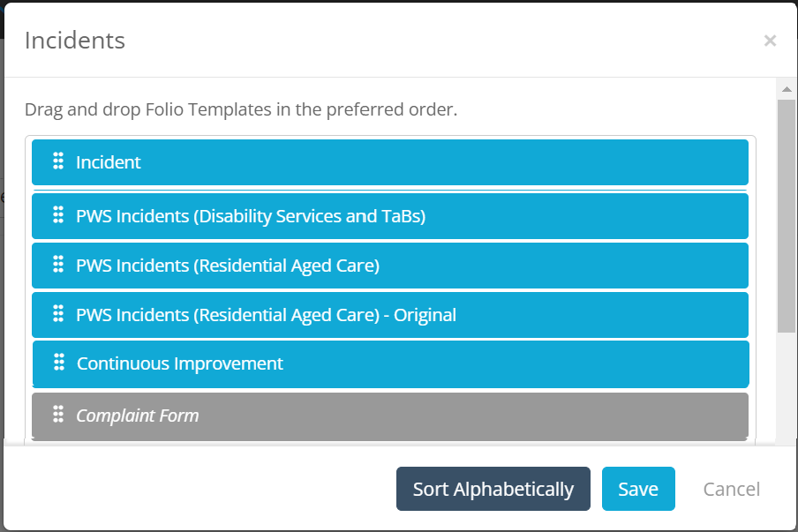Select the Incident template row
Image resolution: width=798 pixels, height=532 pixels.
pos(388,162)
